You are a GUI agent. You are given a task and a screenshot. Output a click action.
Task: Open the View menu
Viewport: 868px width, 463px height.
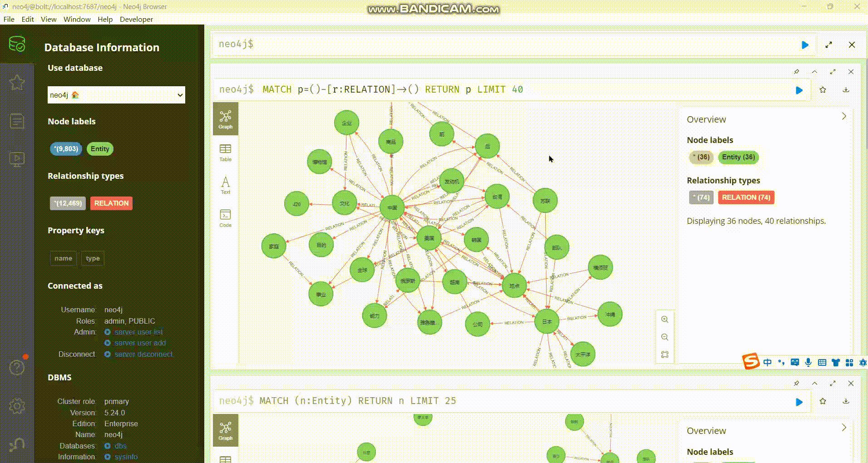(x=49, y=19)
